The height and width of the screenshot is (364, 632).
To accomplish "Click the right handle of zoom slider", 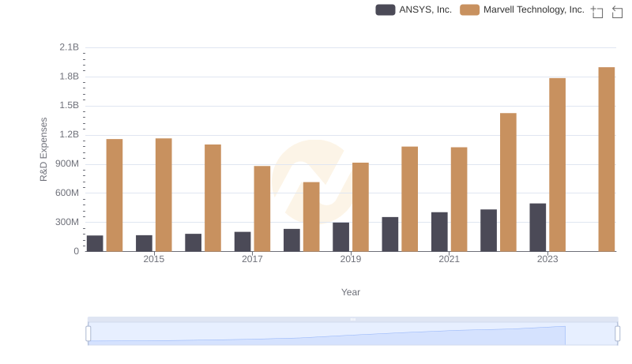I will coord(617,334).
